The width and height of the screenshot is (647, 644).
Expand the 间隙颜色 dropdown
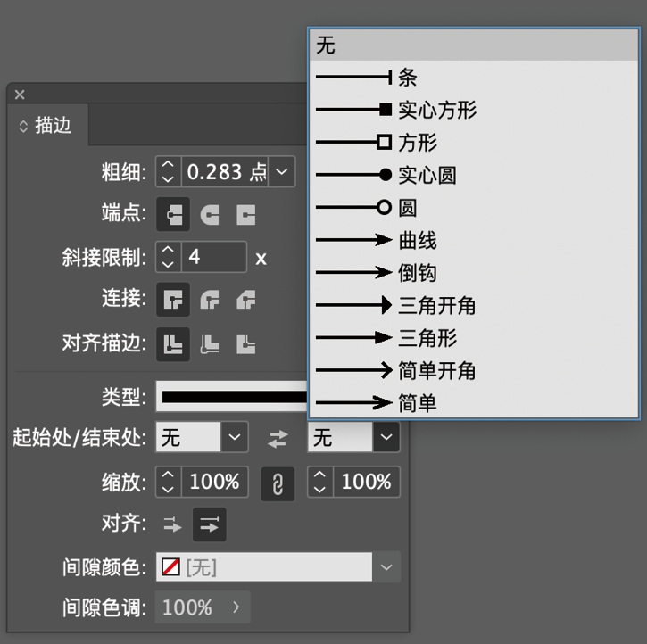386,567
